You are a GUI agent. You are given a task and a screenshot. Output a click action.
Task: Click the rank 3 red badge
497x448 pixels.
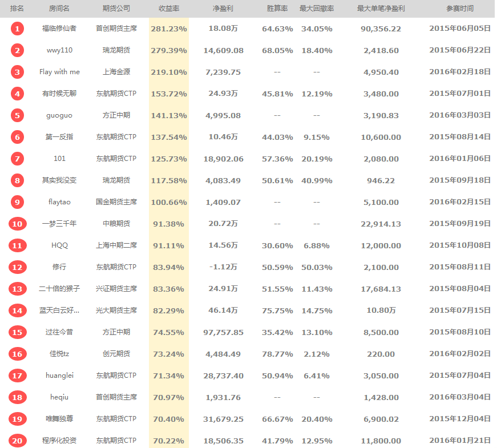pyautogui.click(x=17, y=72)
